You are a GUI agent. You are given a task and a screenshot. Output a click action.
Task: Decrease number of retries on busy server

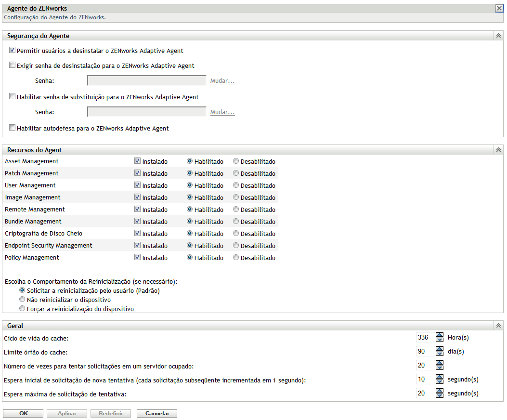tap(440, 367)
